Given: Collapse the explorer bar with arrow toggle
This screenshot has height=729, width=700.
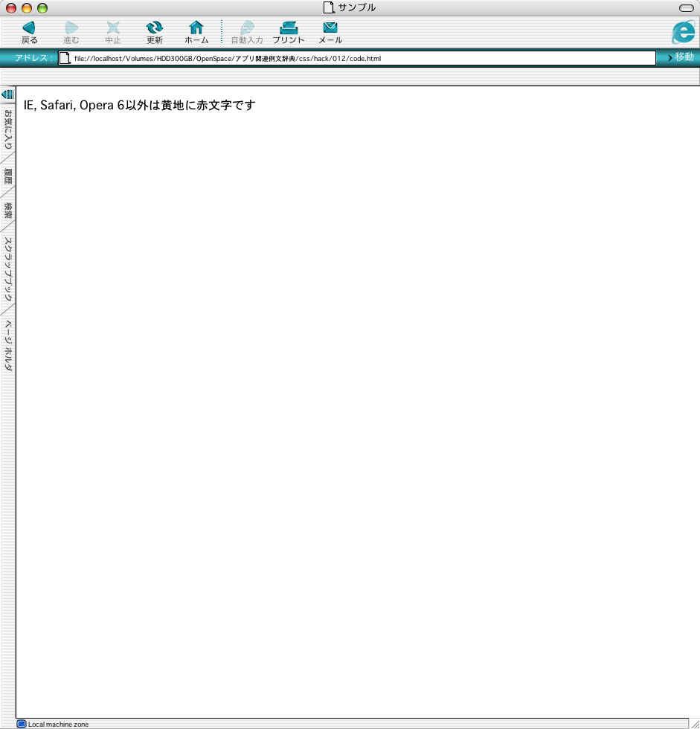Looking at the screenshot, I should pos(8,94).
